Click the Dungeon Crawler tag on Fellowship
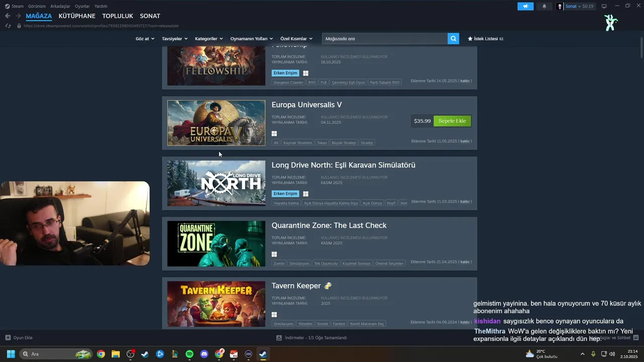 tap(289, 82)
